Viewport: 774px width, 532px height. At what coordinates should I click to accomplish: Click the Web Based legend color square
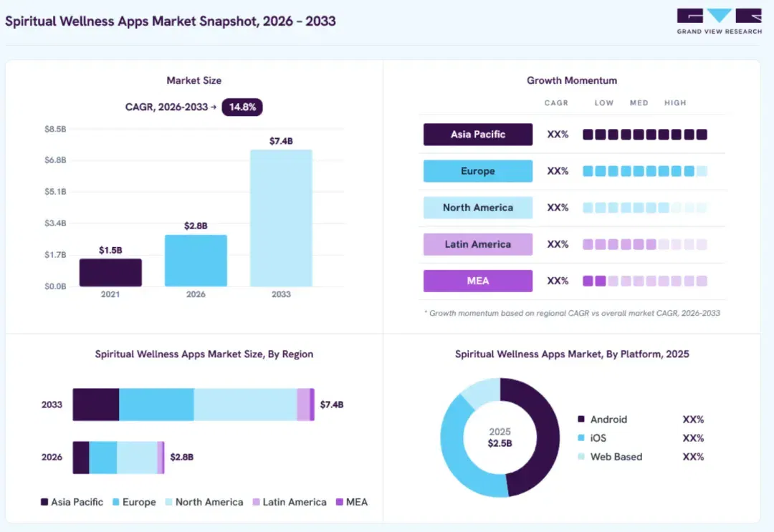pyautogui.click(x=581, y=457)
